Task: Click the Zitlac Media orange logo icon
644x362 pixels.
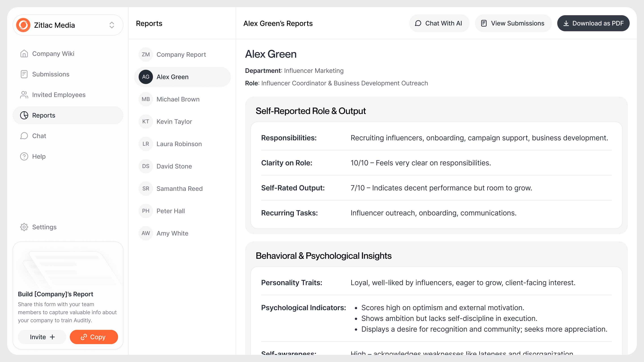Action: point(23,25)
